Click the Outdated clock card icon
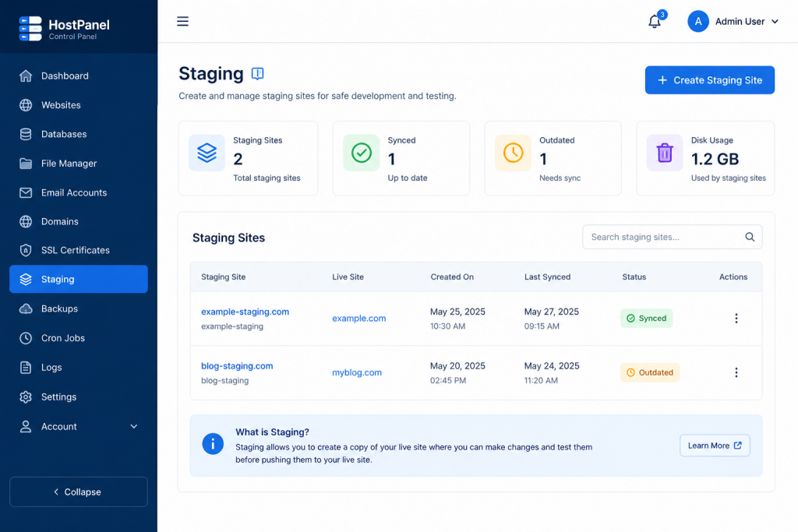The height and width of the screenshot is (532, 798). click(513, 153)
